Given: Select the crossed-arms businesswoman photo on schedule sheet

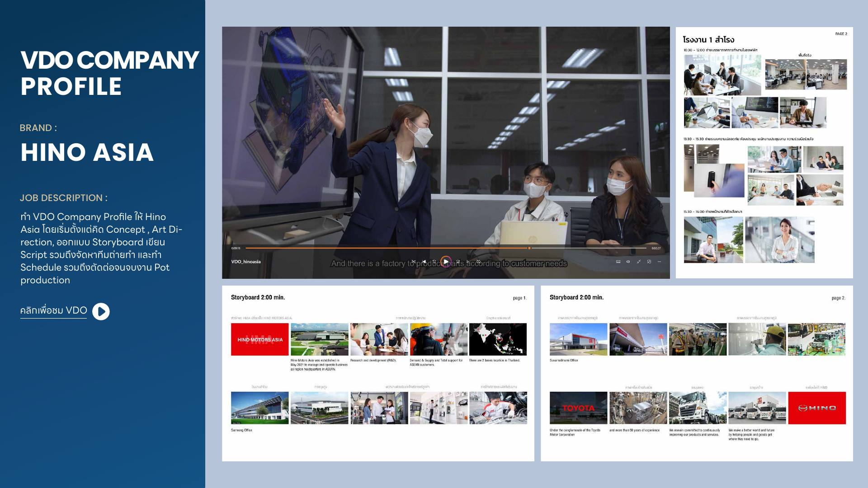Looking at the screenshot, I should click(x=780, y=239).
